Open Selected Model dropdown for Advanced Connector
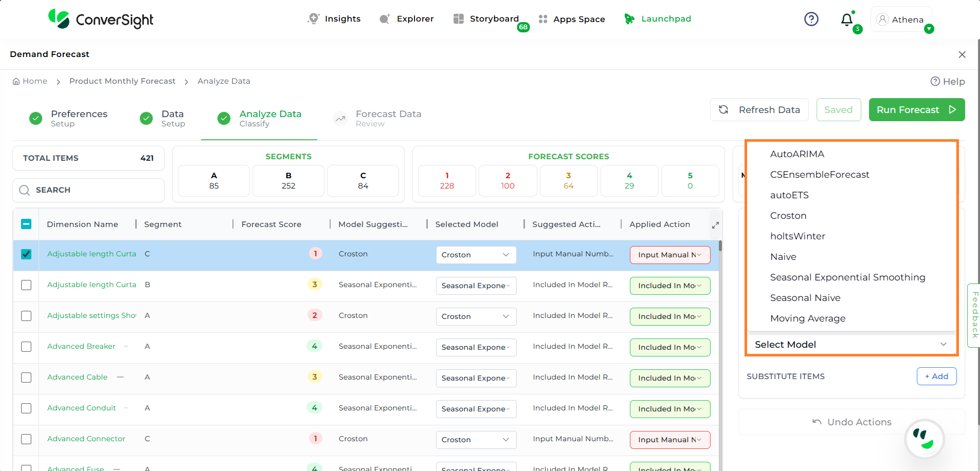This screenshot has height=471, width=980. 476,440
